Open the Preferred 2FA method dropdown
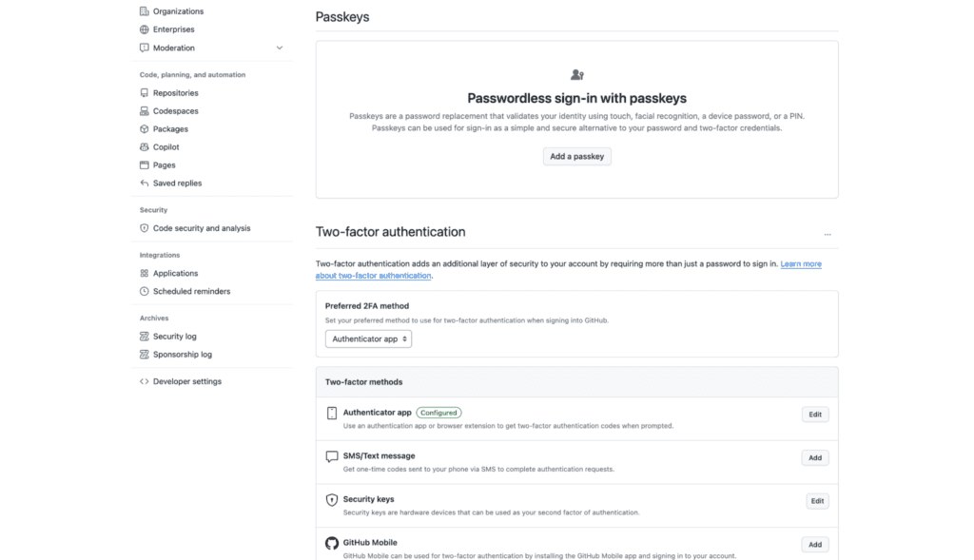974x560 pixels. [x=368, y=338]
